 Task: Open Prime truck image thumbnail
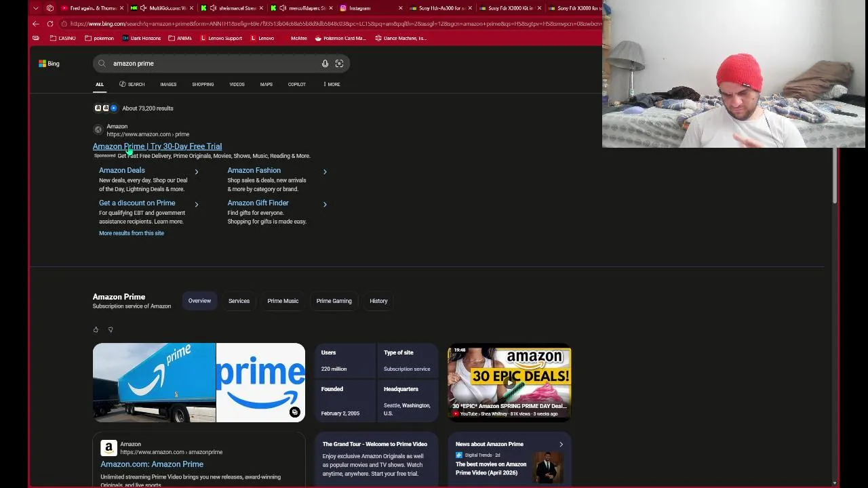click(154, 382)
